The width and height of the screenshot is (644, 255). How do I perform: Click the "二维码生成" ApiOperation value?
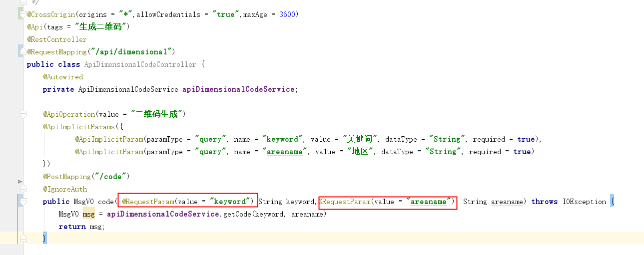[x=157, y=114]
